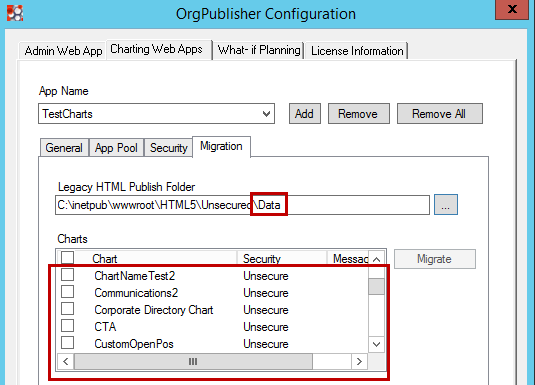Screen dimensions: 535x385
Task: Click the horizontal scrollbar thumb in charts list
Action: pos(193,361)
